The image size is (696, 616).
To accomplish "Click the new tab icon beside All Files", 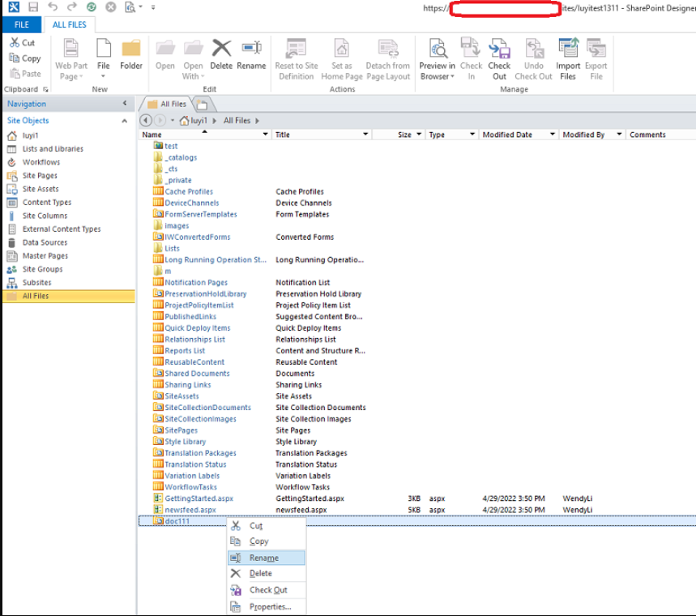I will click(x=202, y=105).
